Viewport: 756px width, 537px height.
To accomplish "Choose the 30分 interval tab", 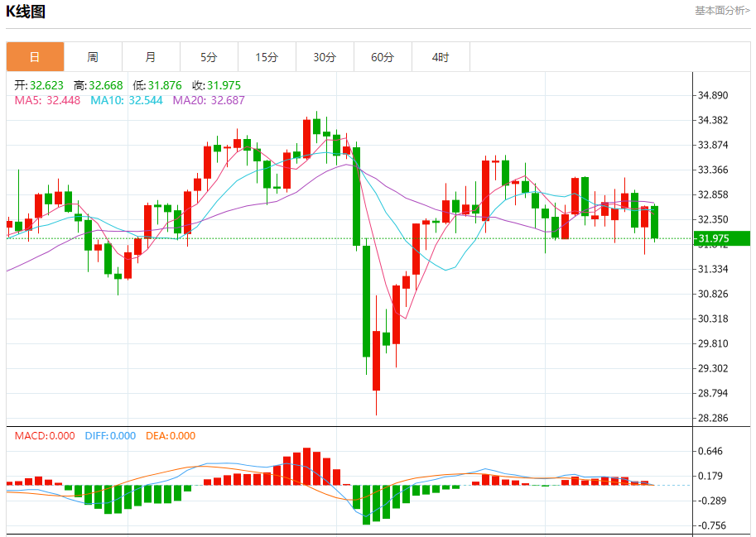I will coord(325,57).
